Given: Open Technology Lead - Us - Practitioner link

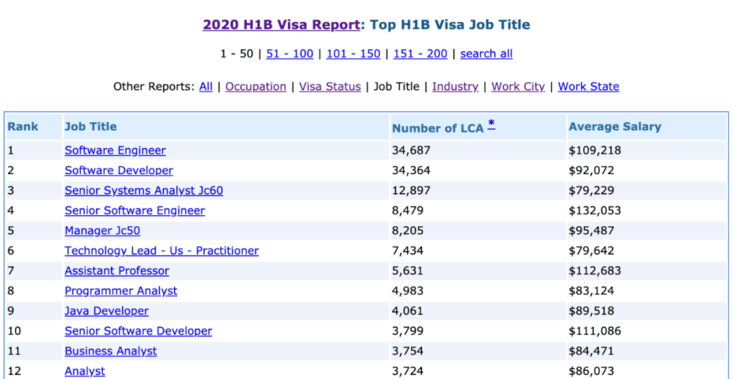Looking at the screenshot, I should point(162,251).
